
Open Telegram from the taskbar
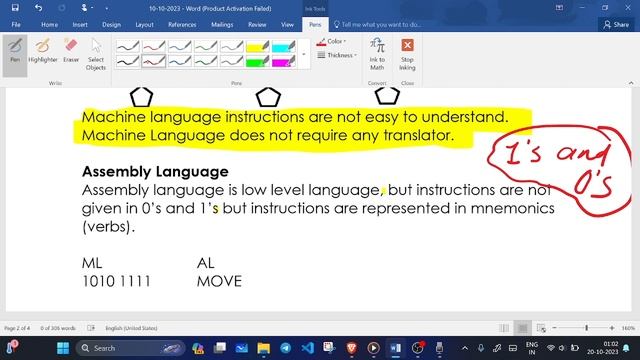[x=286, y=348]
